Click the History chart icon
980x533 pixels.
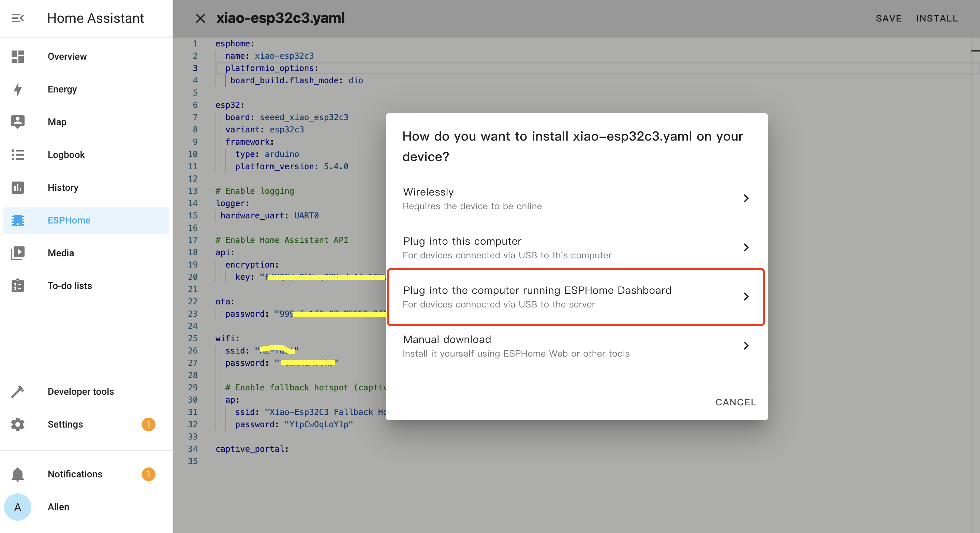tap(17, 187)
